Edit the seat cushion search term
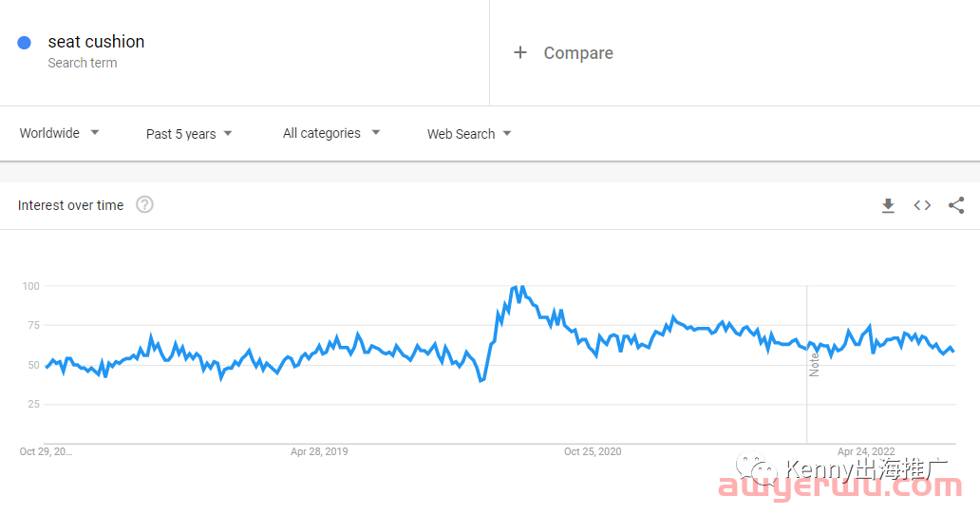980x515 pixels. click(96, 41)
